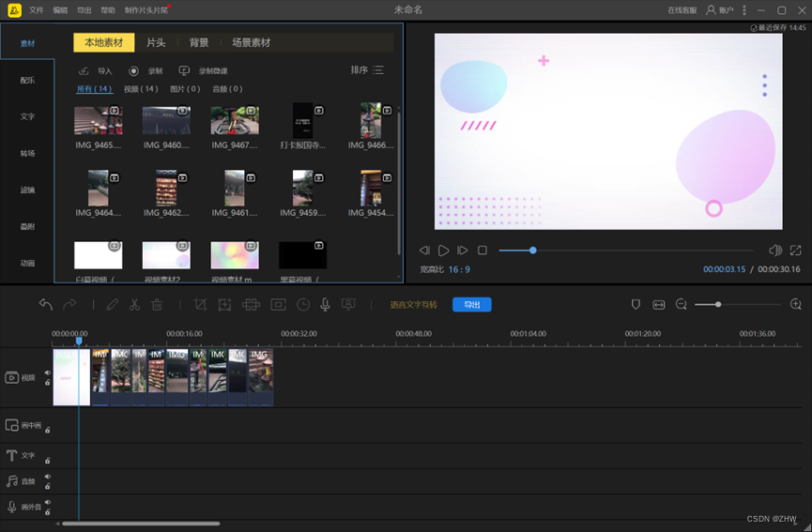Click the zoom-in magnifier on timeline
This screenshot has width=812, height=532.
pyautogui.click(x=796, y=305)
